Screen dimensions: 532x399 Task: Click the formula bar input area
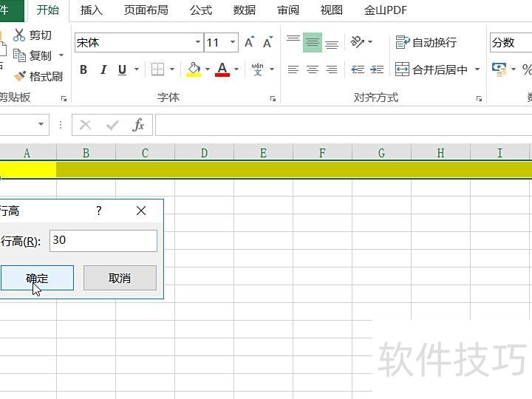coord(344,125)
